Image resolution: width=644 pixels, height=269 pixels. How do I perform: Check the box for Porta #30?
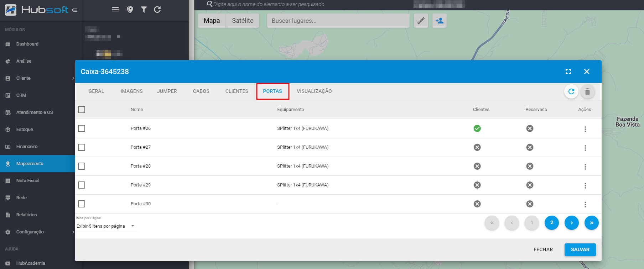point(82,204)
